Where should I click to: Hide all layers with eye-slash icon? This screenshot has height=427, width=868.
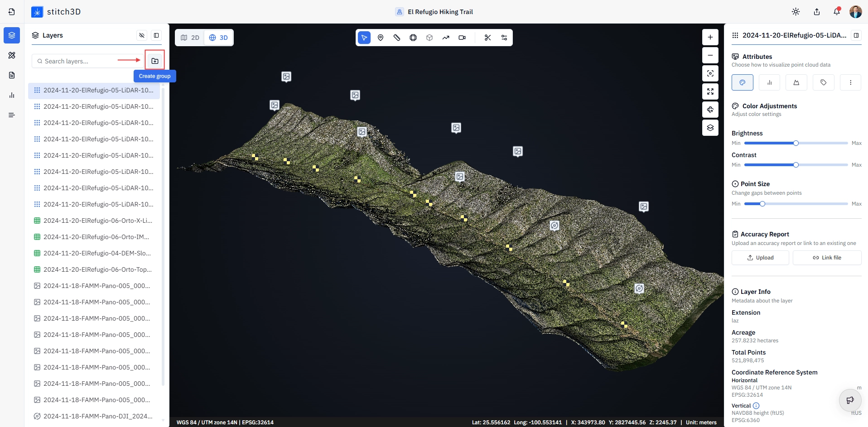(x=142, y=35)
